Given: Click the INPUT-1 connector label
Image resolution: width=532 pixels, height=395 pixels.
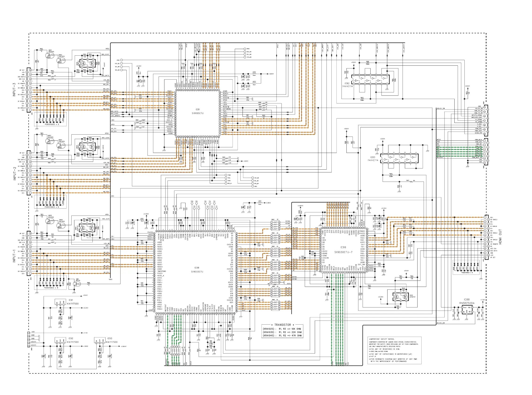Looking at the screenshot, I should (x=14, y=256).
